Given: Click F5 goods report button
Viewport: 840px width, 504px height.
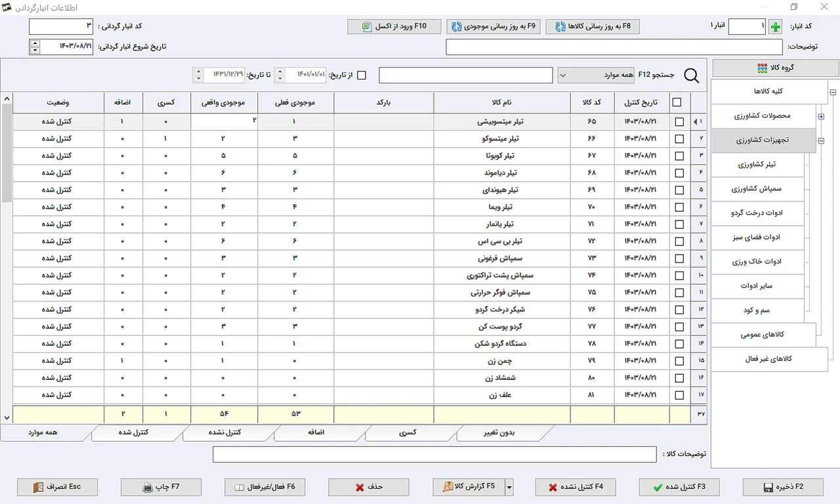Looking at the screenshot, I should coord(469,487).
